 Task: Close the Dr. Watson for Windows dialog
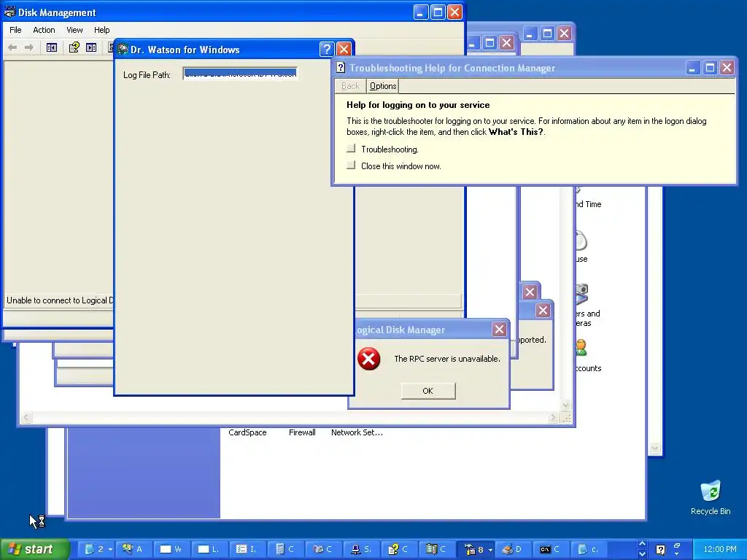(344, 49)
